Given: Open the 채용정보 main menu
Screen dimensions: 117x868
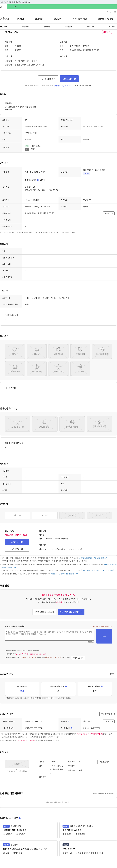Looking at the screenshot, I should coord(20,19).
